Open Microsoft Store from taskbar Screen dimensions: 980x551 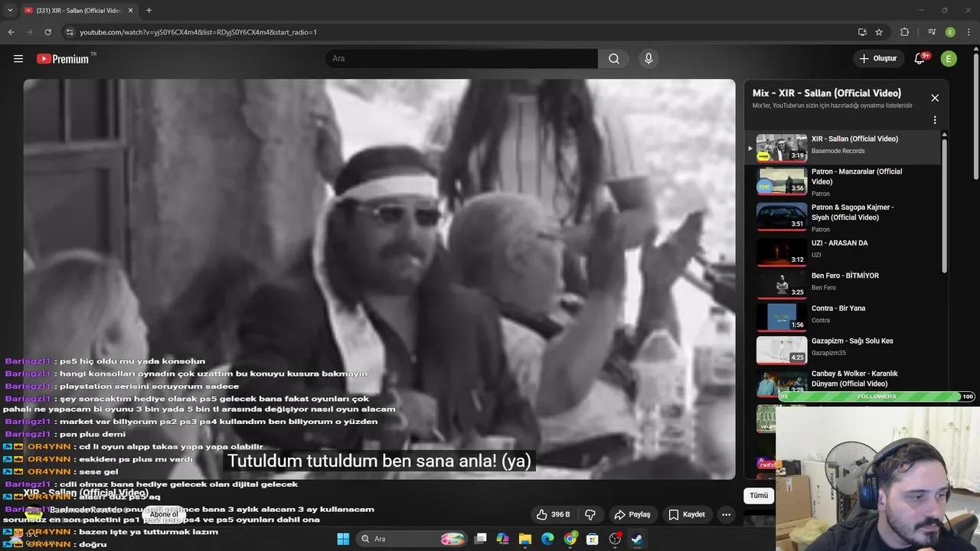(x=592, y=539)
